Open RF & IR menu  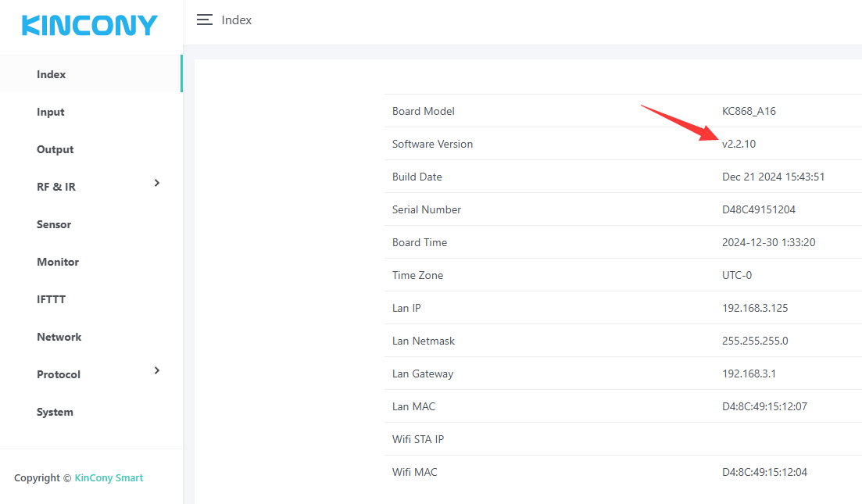(56, 187)
